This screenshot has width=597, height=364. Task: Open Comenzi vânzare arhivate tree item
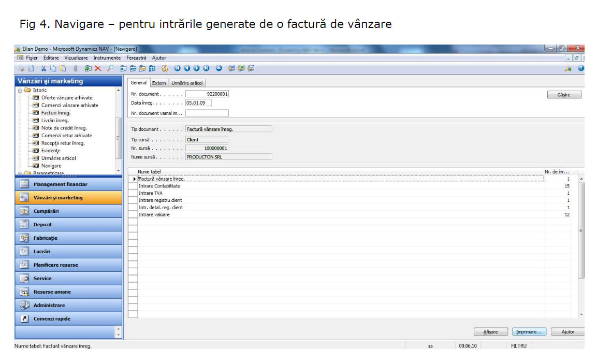(70, 106)
